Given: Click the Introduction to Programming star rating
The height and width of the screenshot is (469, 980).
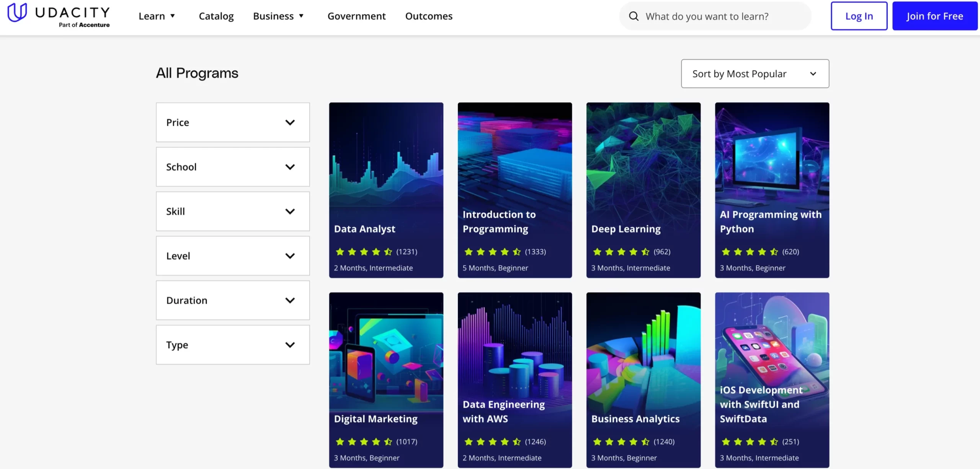Looking at the screenshot, I should click(x=492, y=252).
